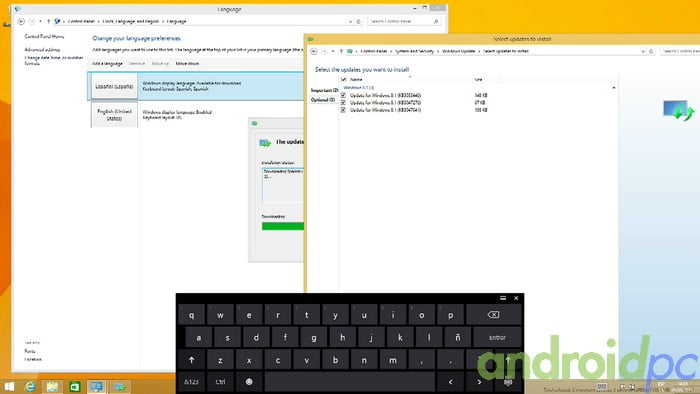
Task: Tap the m key on touch keyboard
Action: pyautogui.click(x=393, y=360)
